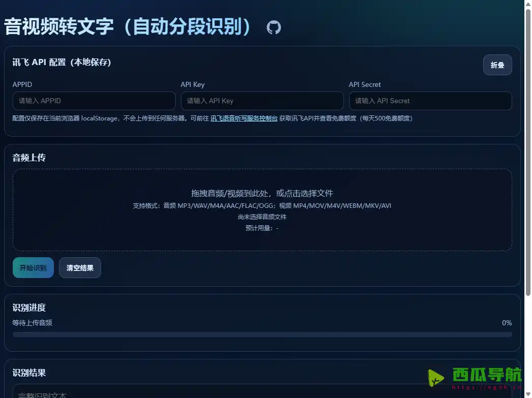This screenshot has width=532, height=398.
Task: Focus the API Key input field
Action: (x=262, y=101)
